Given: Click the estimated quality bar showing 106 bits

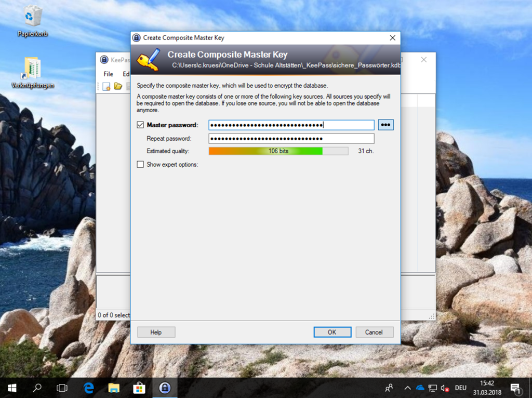Looking at the screenshot, I should (x=278, y=151).
